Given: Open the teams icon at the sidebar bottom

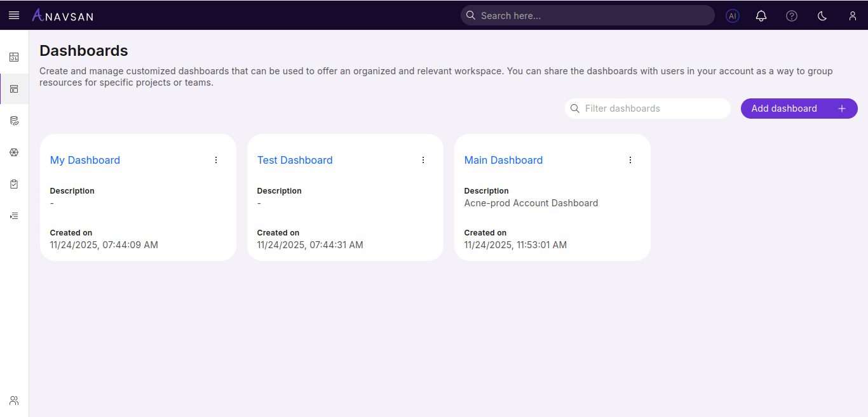Looking at the screenshot, I should (x=14, y=400).
